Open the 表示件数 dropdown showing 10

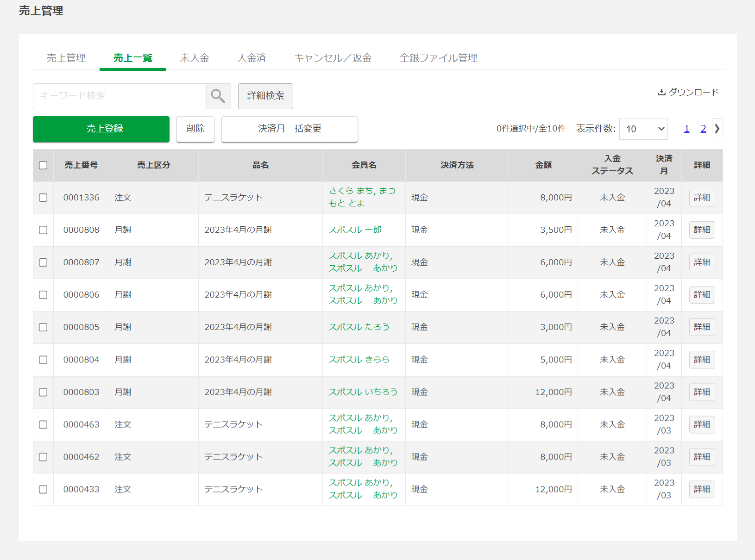(644, 129)
